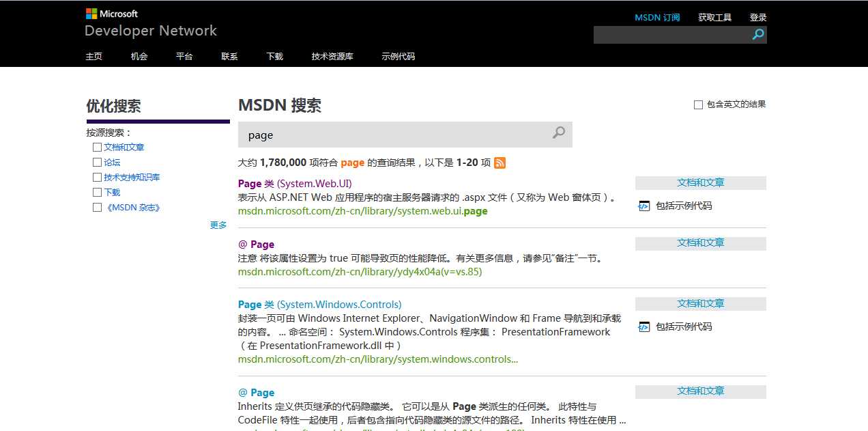Open the 联系 navigation menu item
This screenshot has width=868, height=431.
click(230, 57)
